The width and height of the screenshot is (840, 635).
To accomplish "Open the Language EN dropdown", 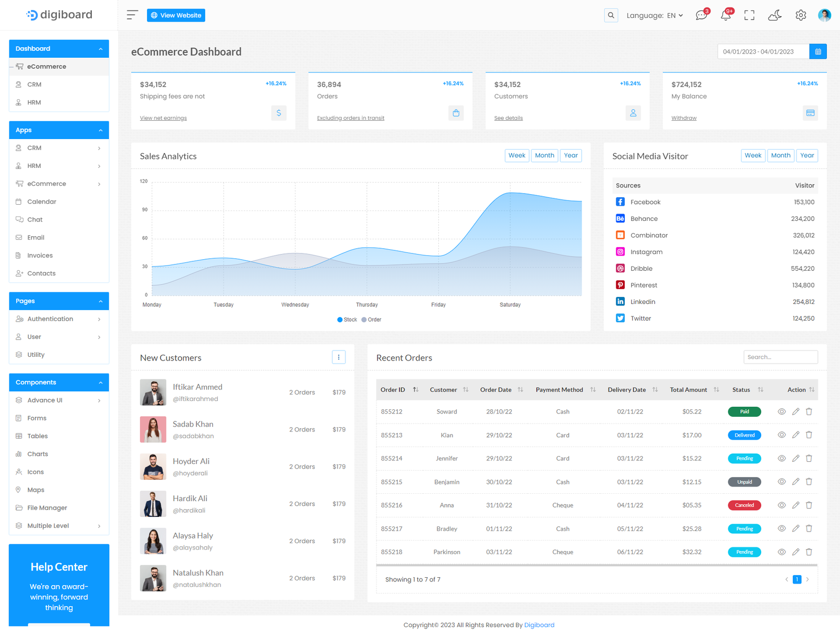I will (654, 15).
